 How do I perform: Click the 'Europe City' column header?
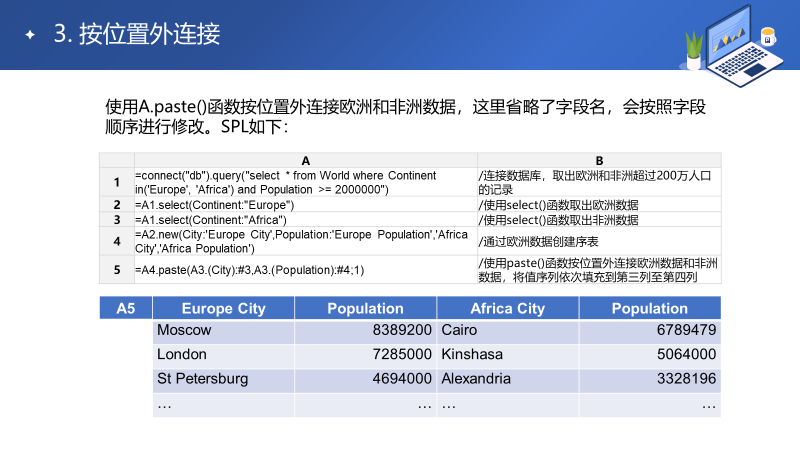(x=223, y=309)
